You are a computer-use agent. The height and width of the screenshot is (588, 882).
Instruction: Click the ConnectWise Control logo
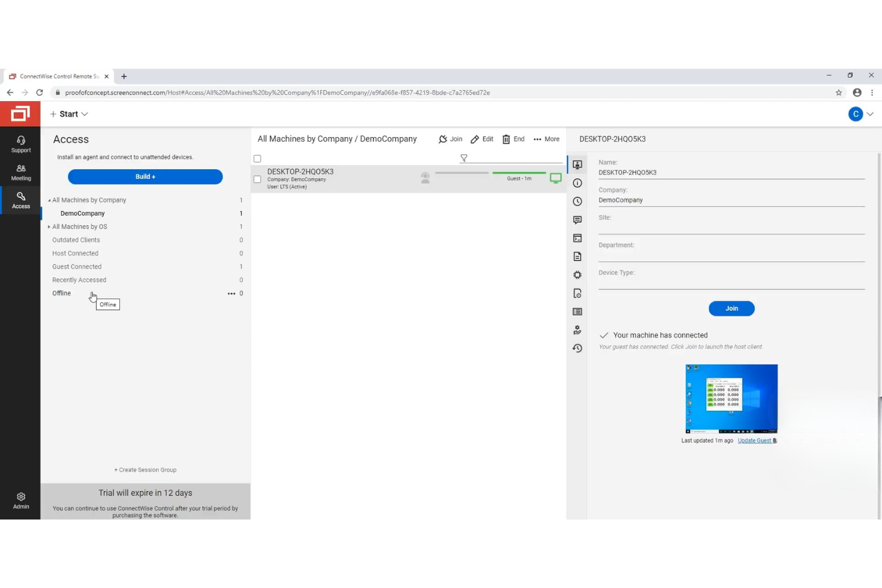point(20,114)
